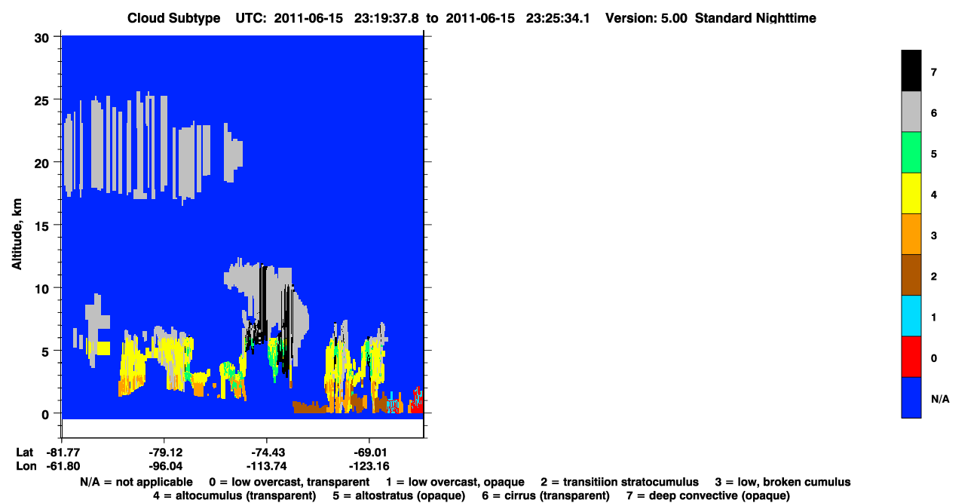Image resolution: width=980 pixels, height=503 pixels.
Task: Click '0 = low overcast, transparent' legend text
Action: (x=289, y=482)
